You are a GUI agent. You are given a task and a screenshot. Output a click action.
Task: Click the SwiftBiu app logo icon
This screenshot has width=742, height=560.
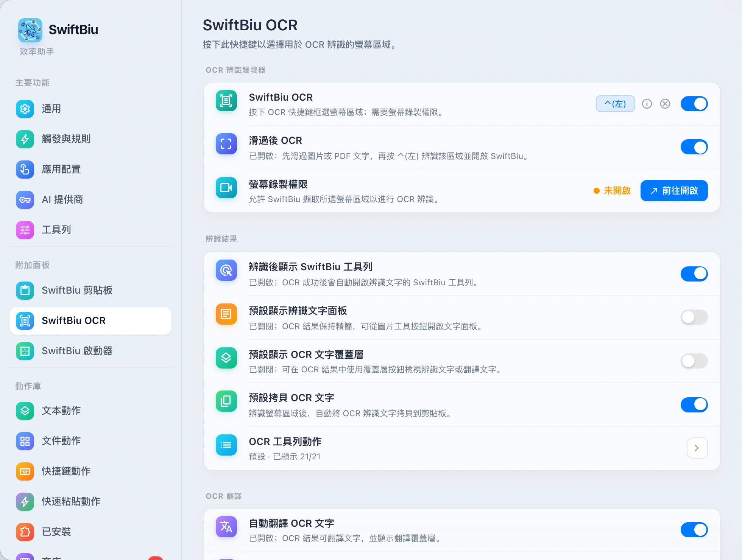click(30, 30)
